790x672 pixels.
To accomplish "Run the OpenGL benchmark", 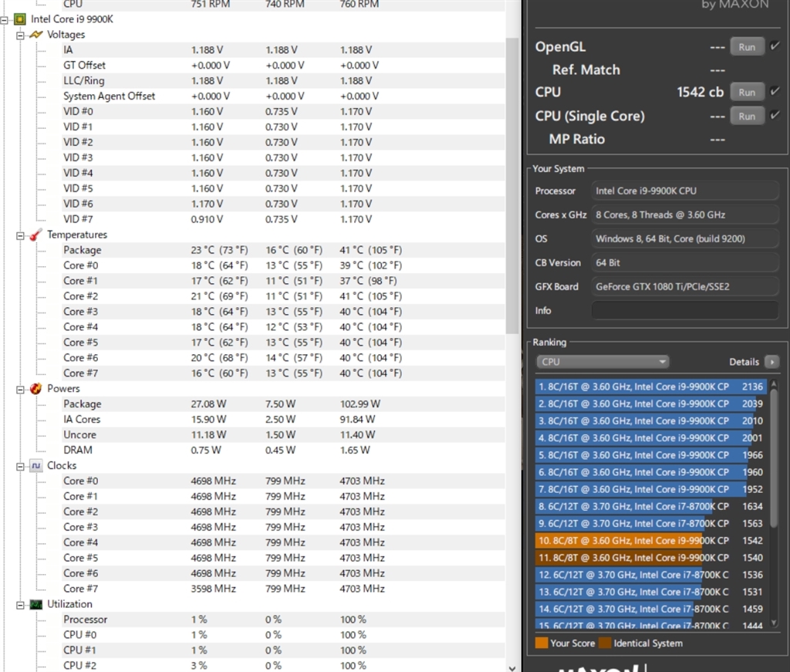I will pyautogui.click(x=747, y=47).
